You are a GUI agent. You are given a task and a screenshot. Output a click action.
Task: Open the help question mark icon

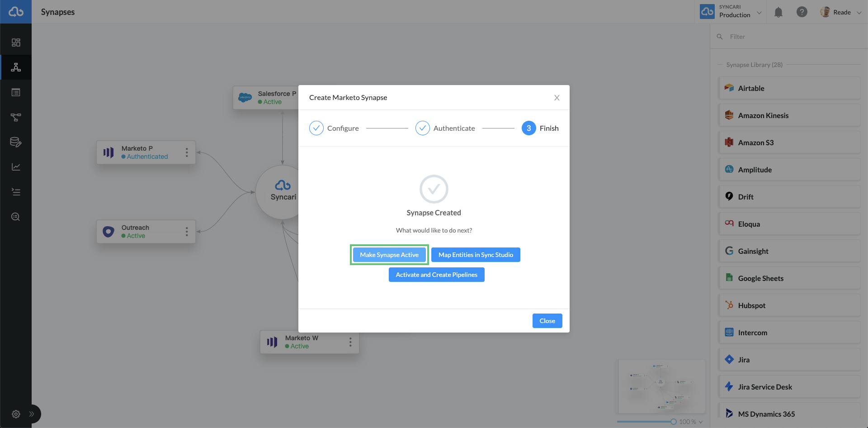click(802, 12)
